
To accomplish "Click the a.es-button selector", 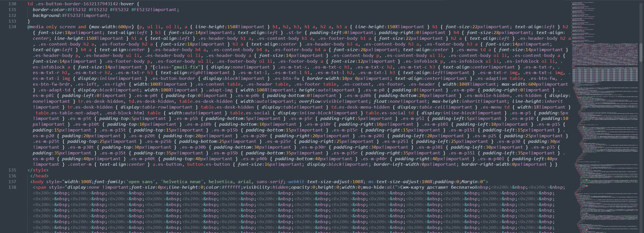I will point(167,164).
